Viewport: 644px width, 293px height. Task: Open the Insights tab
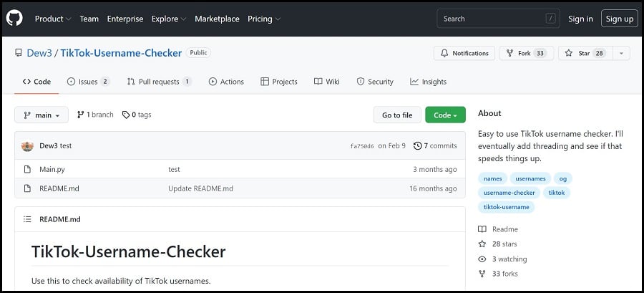429,82
